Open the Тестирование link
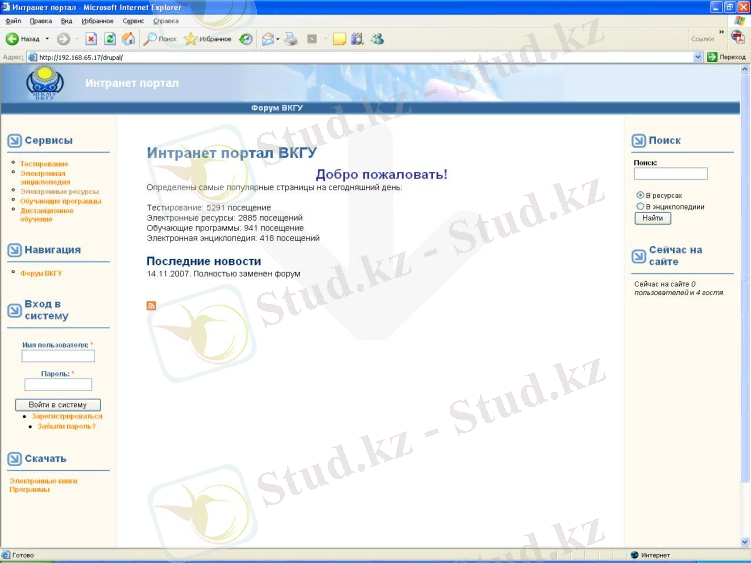Image resolution: width=751 pixels, height=563 pixels. click(x=44, y=164)
